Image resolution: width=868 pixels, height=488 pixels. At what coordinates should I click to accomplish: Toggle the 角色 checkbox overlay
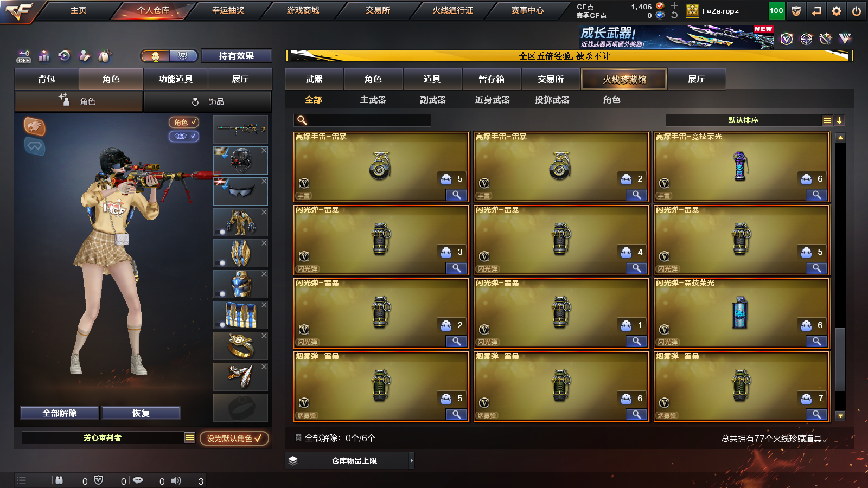coord(184,123)
